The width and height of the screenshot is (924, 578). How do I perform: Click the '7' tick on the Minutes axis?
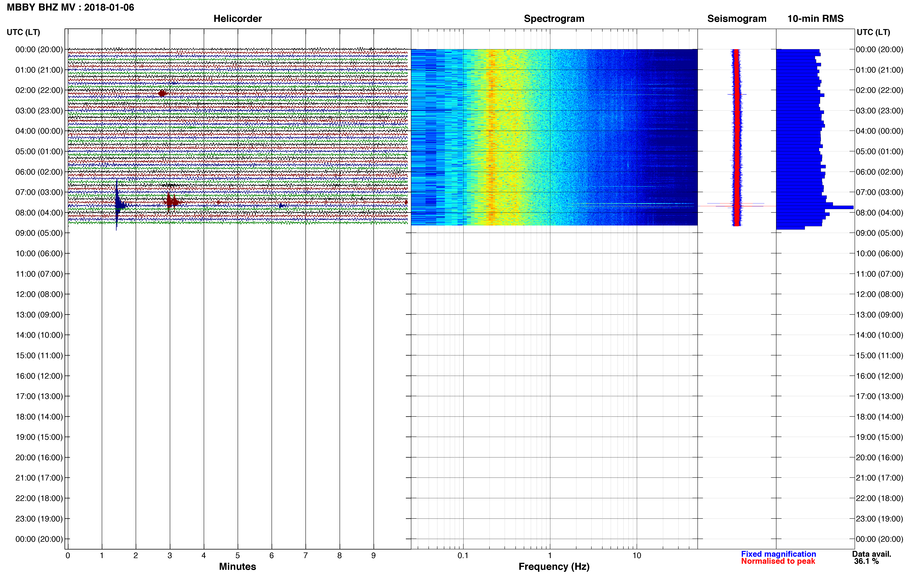point(306,555)
